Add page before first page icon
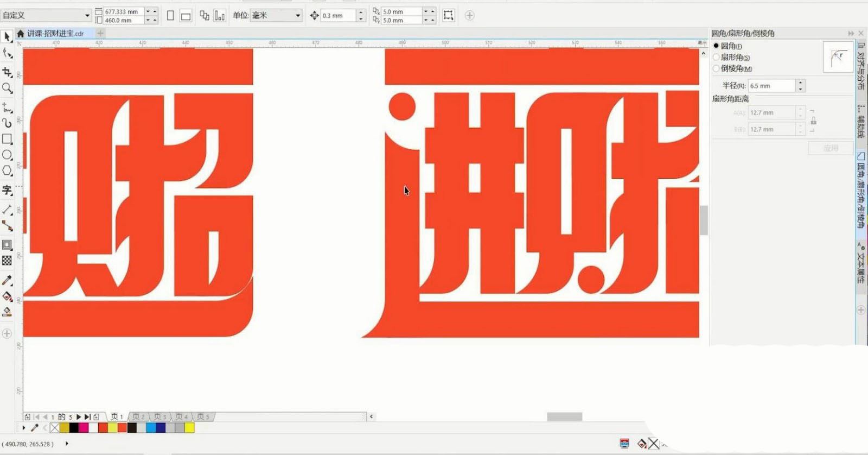 click(27, 417)
